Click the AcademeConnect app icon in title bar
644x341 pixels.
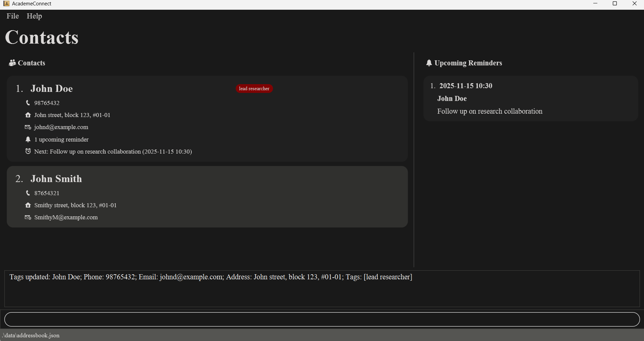pos(6,4)
